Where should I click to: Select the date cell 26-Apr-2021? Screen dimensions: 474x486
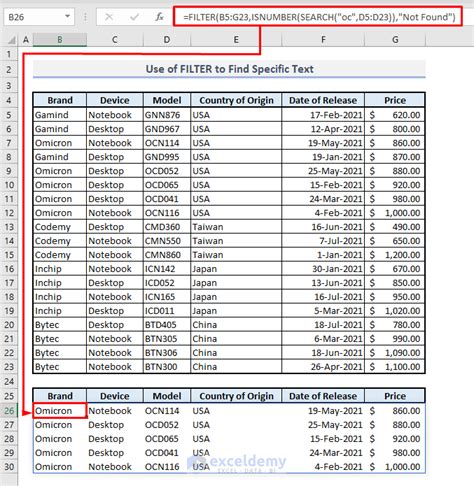(x=323, y=367)
